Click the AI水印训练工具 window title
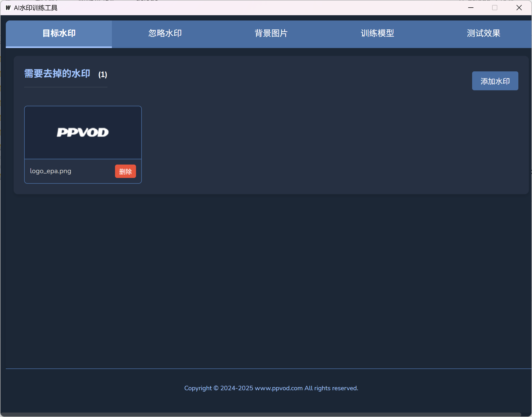This screenshot has height=417, width=532. (x=36, y=8)
